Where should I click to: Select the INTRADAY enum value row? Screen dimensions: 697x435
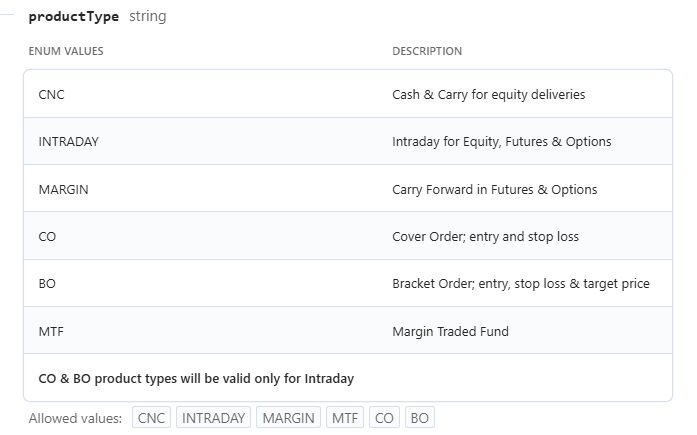point(348,141)
